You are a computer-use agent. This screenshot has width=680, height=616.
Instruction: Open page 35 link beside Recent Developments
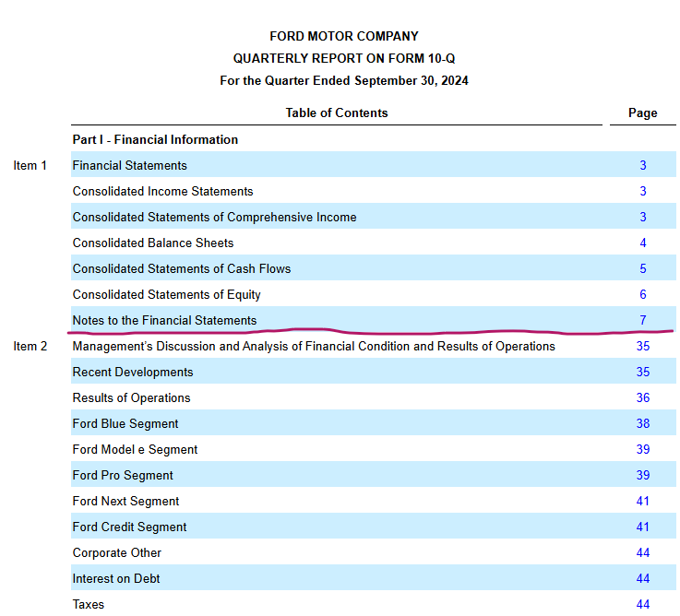(x=643, y=372)
